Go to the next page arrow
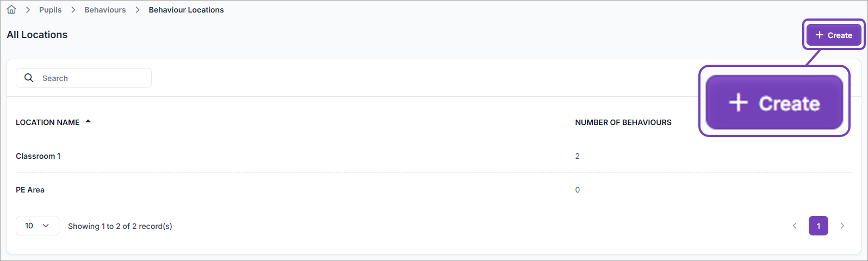Image resolution: width=868 pixels, height=261 pixels. click(x=842, y=226)
